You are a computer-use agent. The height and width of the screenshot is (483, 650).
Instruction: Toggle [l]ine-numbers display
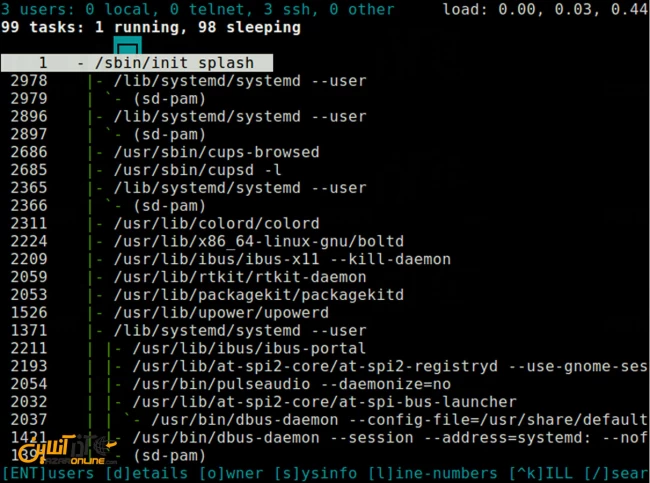click(432, 473)
